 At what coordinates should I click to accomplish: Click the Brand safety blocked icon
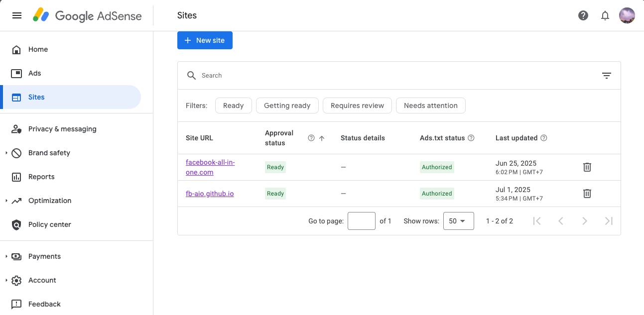tap(16, 153)
